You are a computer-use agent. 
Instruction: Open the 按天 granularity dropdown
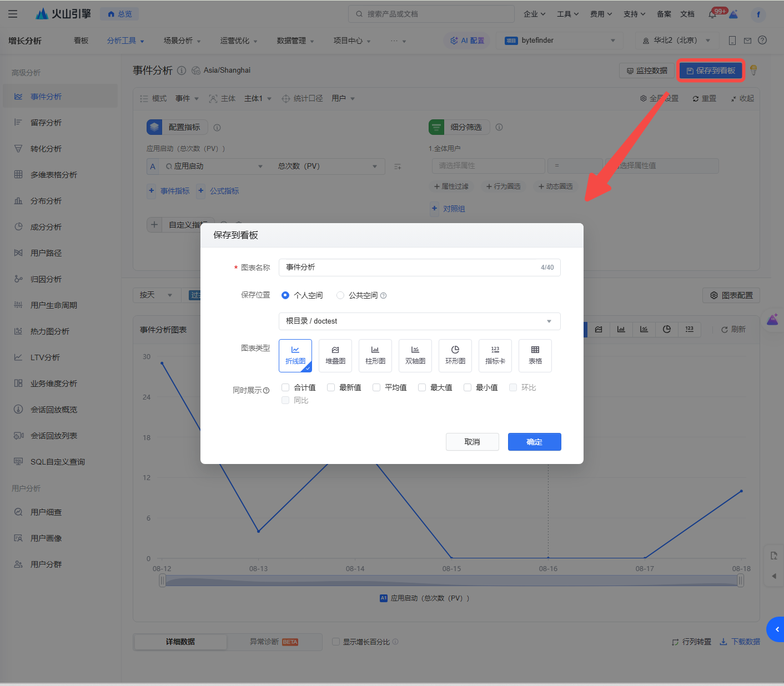(157, 295)
